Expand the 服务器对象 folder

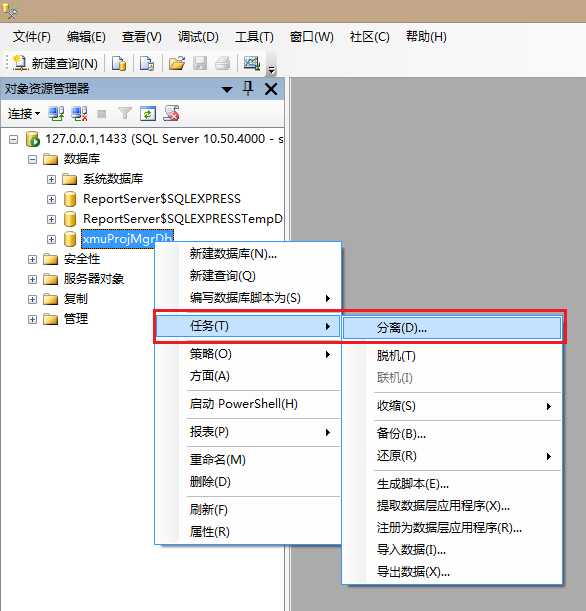[x=32, y=279]
